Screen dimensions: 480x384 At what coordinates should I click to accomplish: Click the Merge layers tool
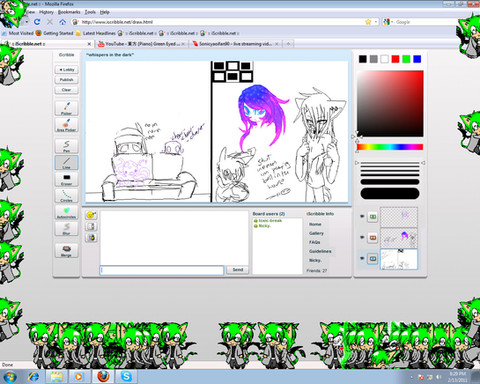(66, 250)
